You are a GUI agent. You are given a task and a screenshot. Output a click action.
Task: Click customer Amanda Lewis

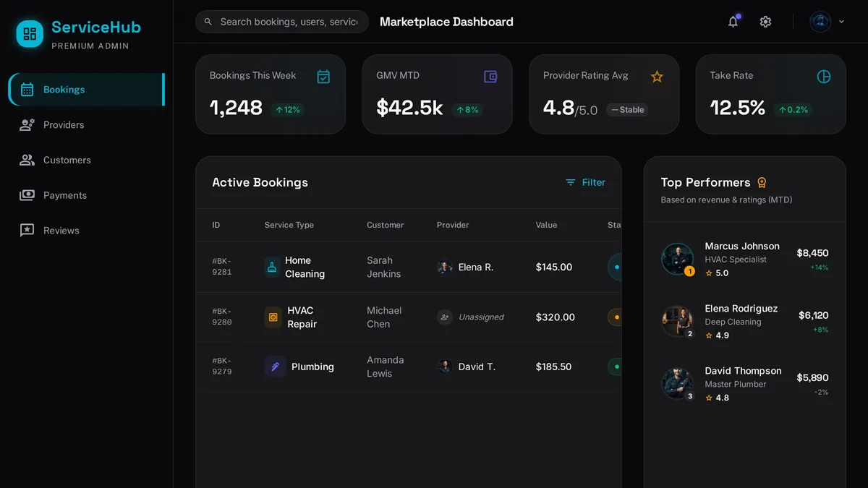coord(386,367)
